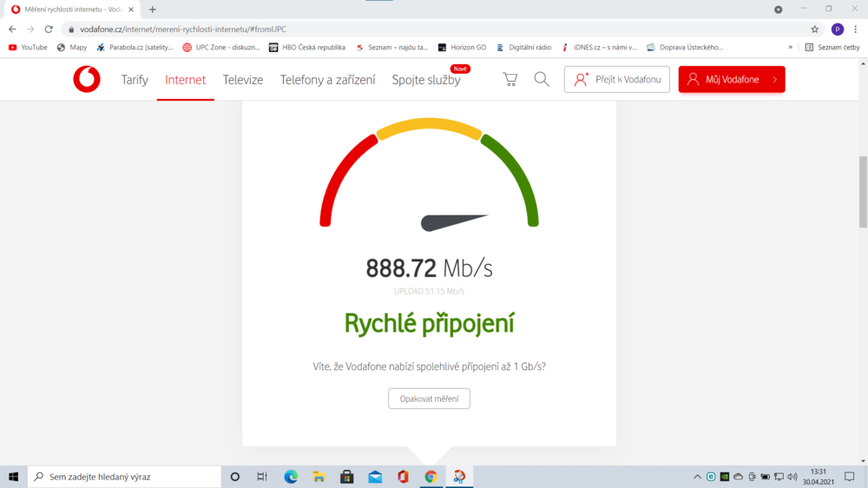The image size is (868, 488).
Task: Open Task View on taskbar
Action: pos(262,477)
